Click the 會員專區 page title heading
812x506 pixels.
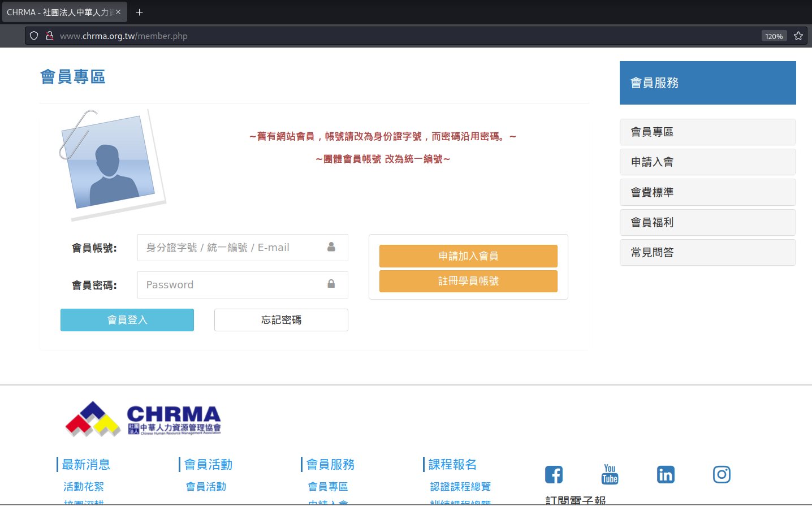[x=73, y=77]
